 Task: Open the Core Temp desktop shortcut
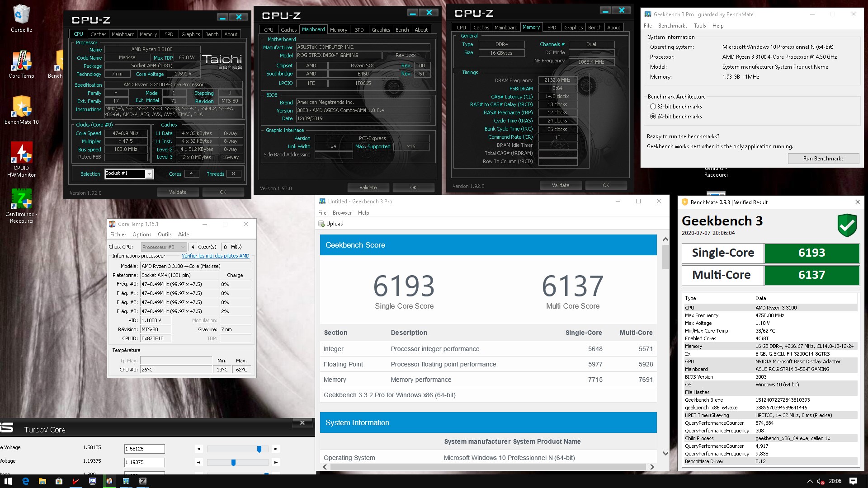point(21,64)
